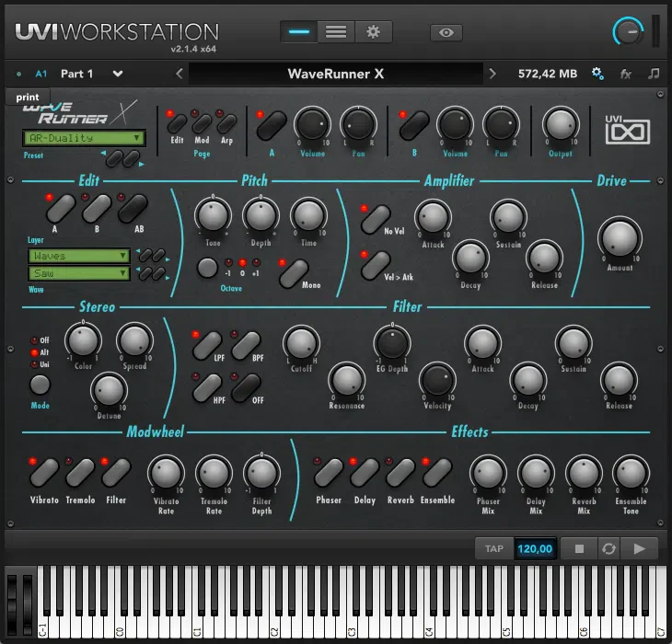Click the filter Cutoff knob

pyautogui.click(x=301, y=343)
